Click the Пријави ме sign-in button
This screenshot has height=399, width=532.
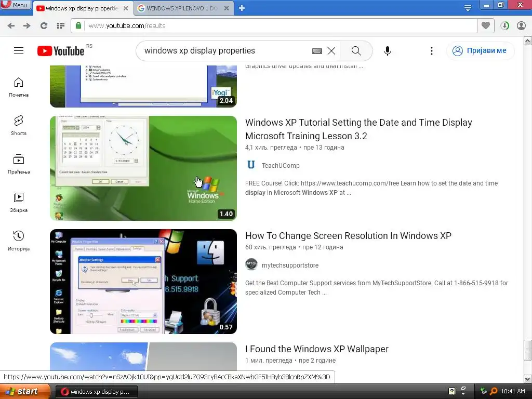[x=480, y=51]
